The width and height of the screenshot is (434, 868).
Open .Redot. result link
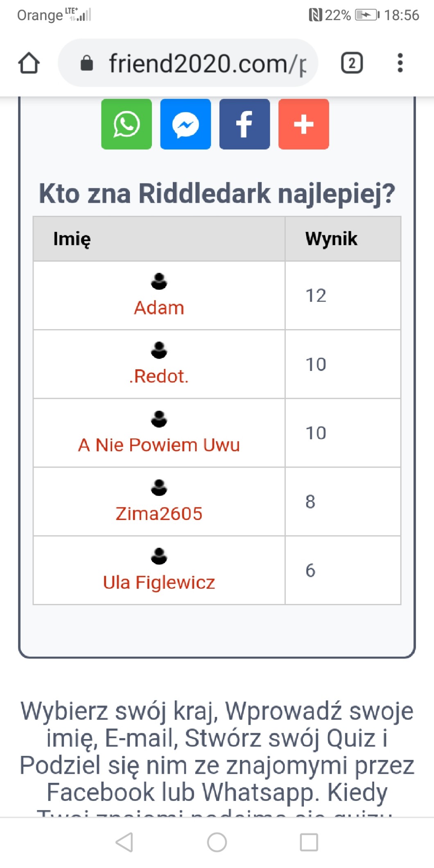pos(159,376)
